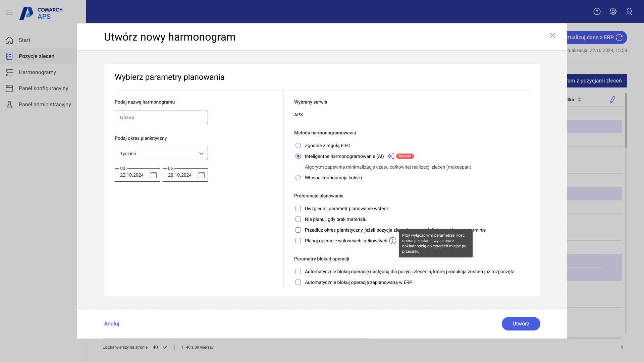Click the Harmonogramy sidebar icon
Image resolution: width=644 pixels, height=362 pixels.
click(x=9, y=72)
